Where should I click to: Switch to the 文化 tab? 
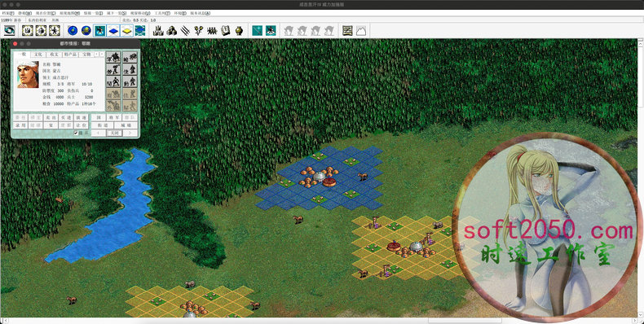coord(37,55)
